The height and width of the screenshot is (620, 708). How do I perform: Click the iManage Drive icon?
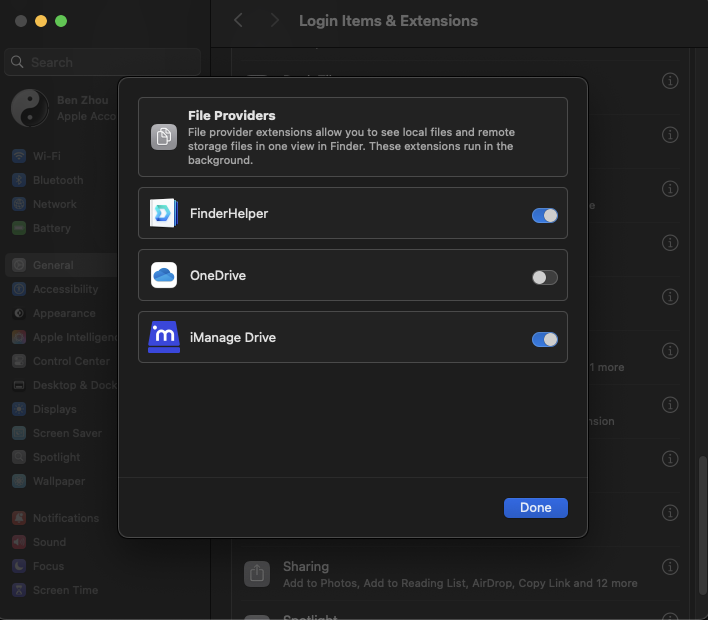click(164, 338)
